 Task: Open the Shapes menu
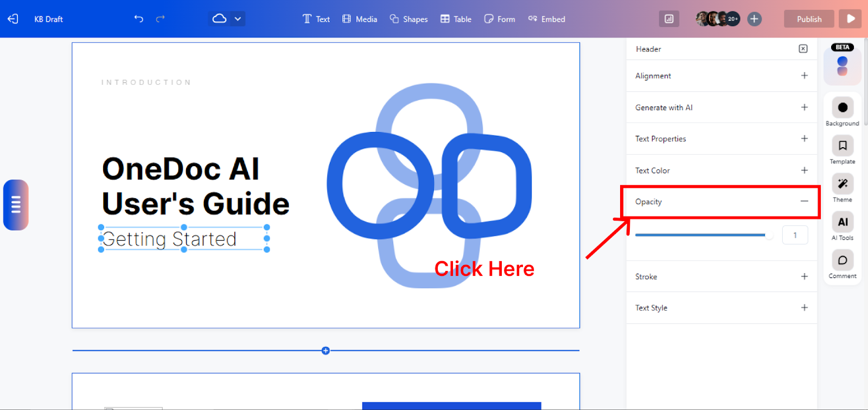pyautogui.click(x=409, y=19)
